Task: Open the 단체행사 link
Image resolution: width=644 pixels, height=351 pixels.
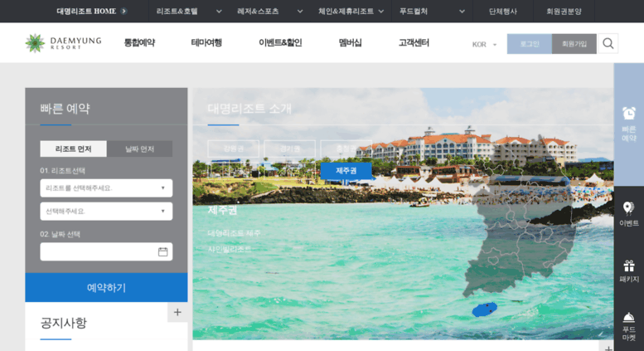Action: click(503, 11)
